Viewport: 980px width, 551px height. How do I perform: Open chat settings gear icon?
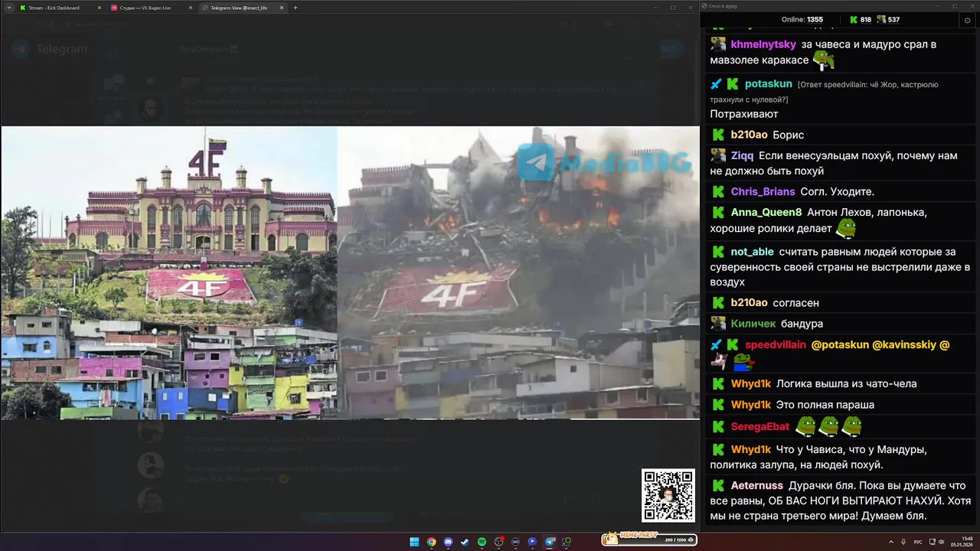(x=966, y=21)
